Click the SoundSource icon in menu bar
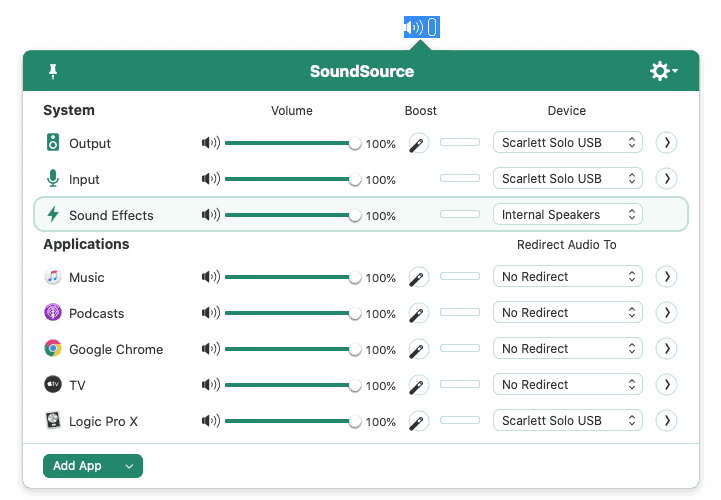Viewport: 721px width, 500px height. [x=420, y=27]
